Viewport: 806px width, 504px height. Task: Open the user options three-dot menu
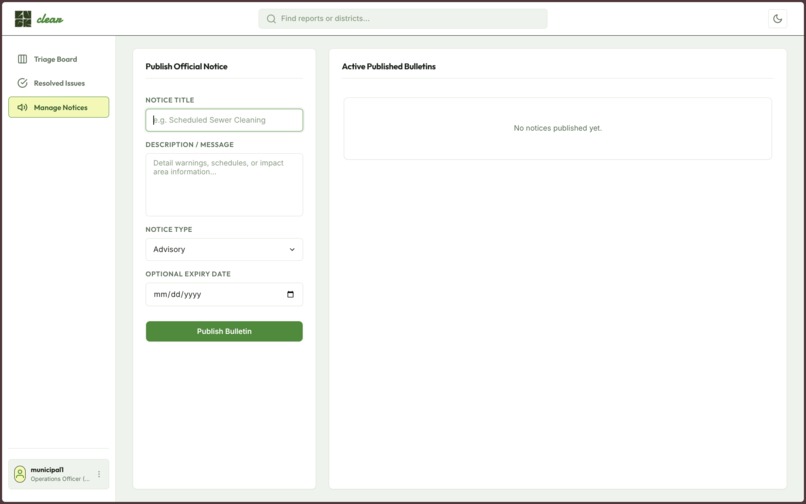pyautogui.click(x=99, y=474)
